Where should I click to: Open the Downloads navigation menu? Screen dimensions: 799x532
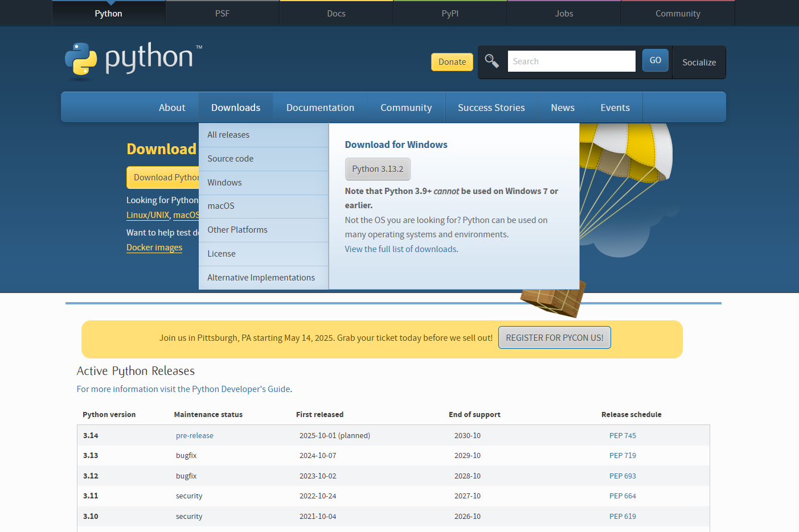point(236,108)
